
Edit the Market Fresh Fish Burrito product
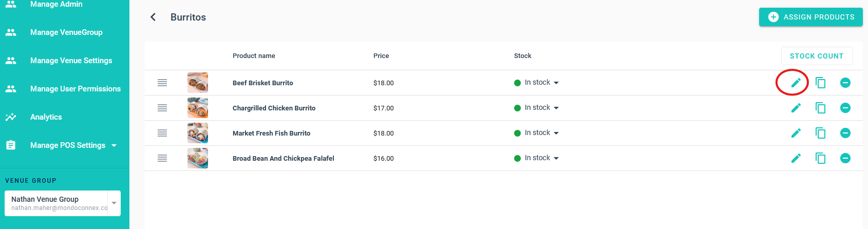796,133
